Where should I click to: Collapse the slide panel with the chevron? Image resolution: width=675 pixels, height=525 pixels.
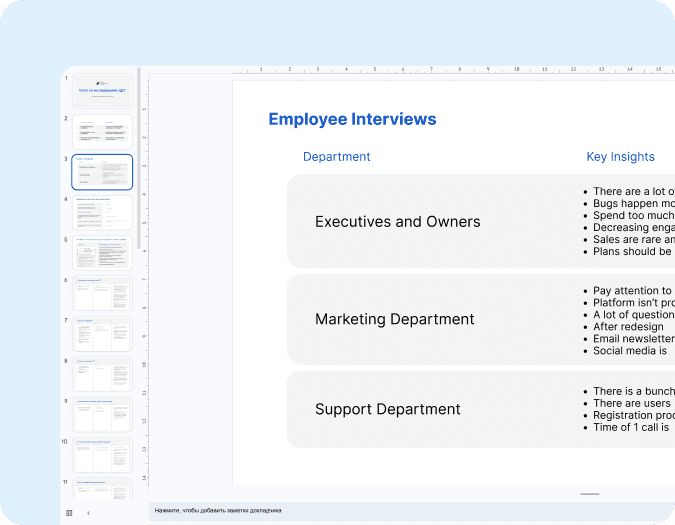88,513
